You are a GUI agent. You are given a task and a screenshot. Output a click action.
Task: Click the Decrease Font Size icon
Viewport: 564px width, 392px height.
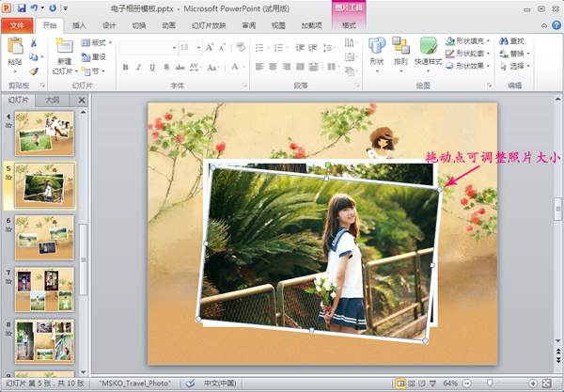(222, 47)
